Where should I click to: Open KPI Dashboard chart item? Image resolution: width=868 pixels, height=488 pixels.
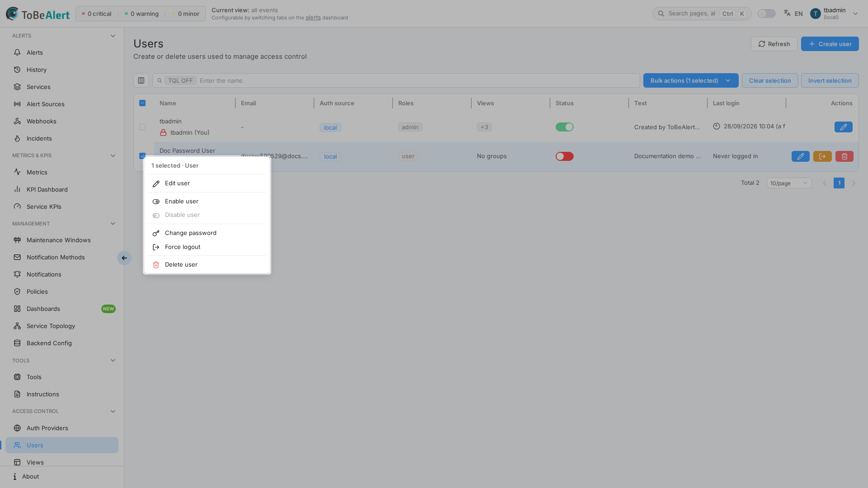click(62, 190)
